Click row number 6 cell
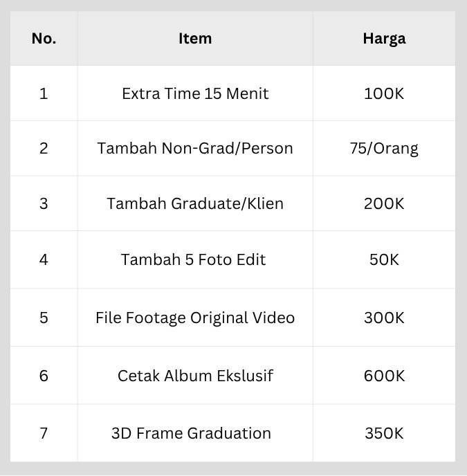This screenshot has width=467, height=476. click(x=44, y=376)
